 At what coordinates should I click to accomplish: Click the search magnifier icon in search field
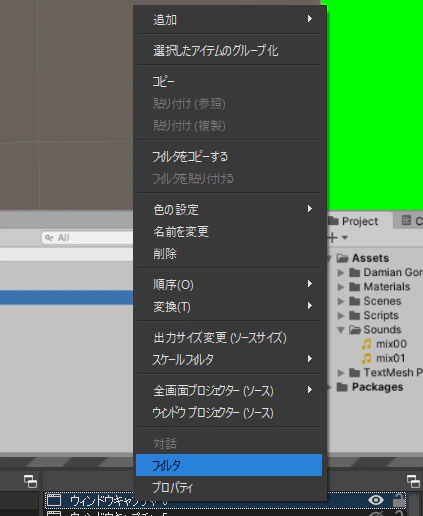click(49, 238)
